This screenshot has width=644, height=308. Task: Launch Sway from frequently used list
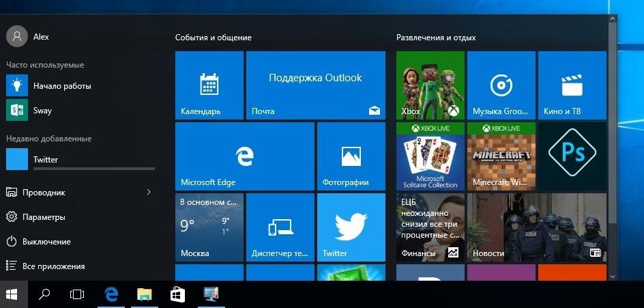tap(80, 110)
